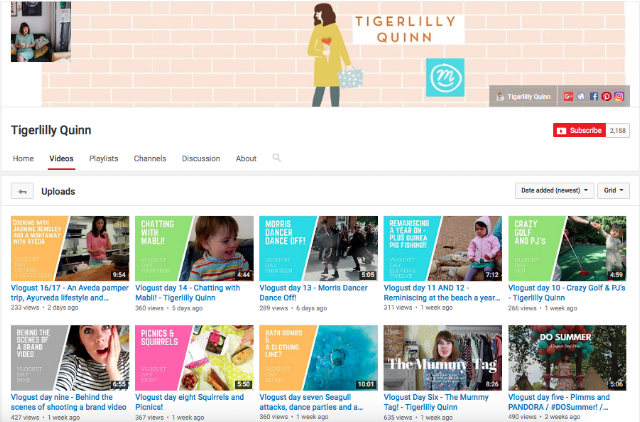Image resolution: width=640 pixels, height=422 pixels.
Task: Select the Videos tab
Action: click(61, 158)
